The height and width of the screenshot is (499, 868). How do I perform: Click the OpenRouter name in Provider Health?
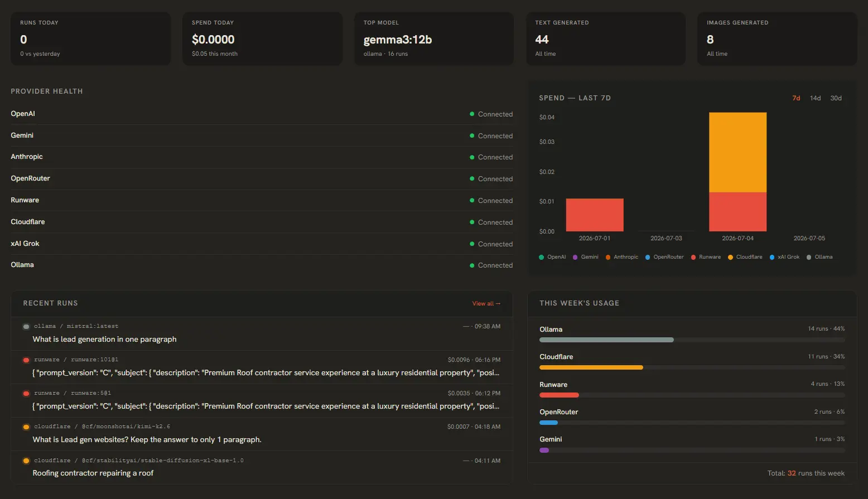[31, 178]
